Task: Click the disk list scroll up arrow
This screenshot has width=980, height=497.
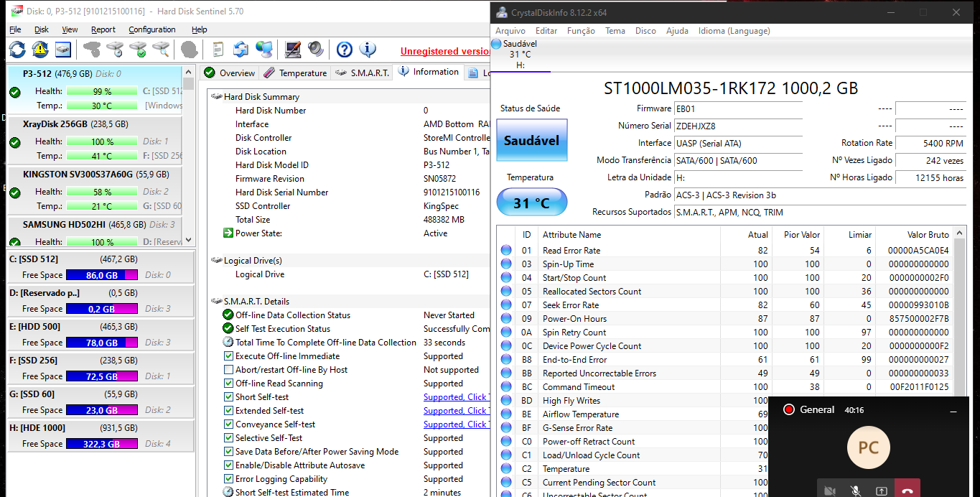Action: pos(189,73)
